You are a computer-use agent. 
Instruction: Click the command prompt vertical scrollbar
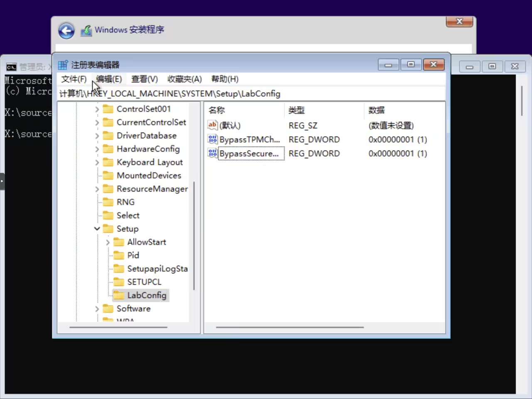[522, 101]
